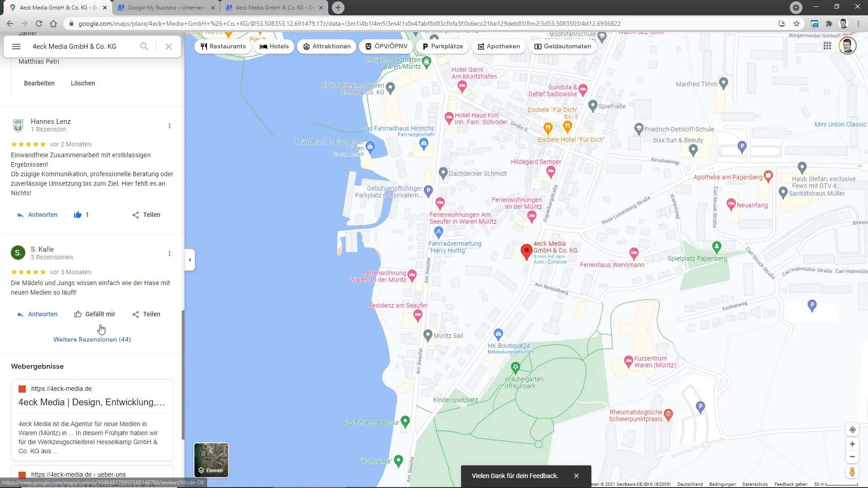Select Spielplatz Papenberg marker

(x=717, y=247)
